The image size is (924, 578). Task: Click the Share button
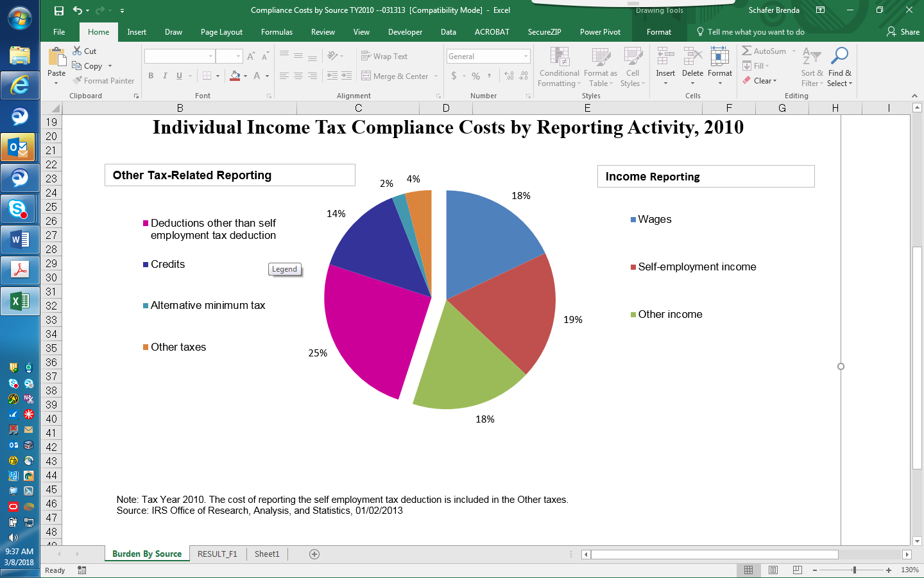[x=903, y=32]
